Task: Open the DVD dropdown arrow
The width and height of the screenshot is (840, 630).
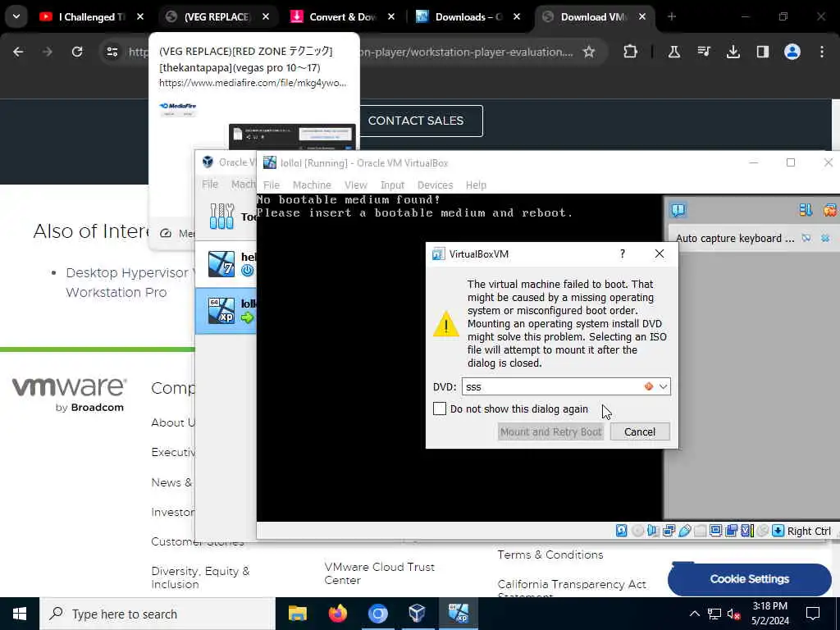Action: coord(663,386)
